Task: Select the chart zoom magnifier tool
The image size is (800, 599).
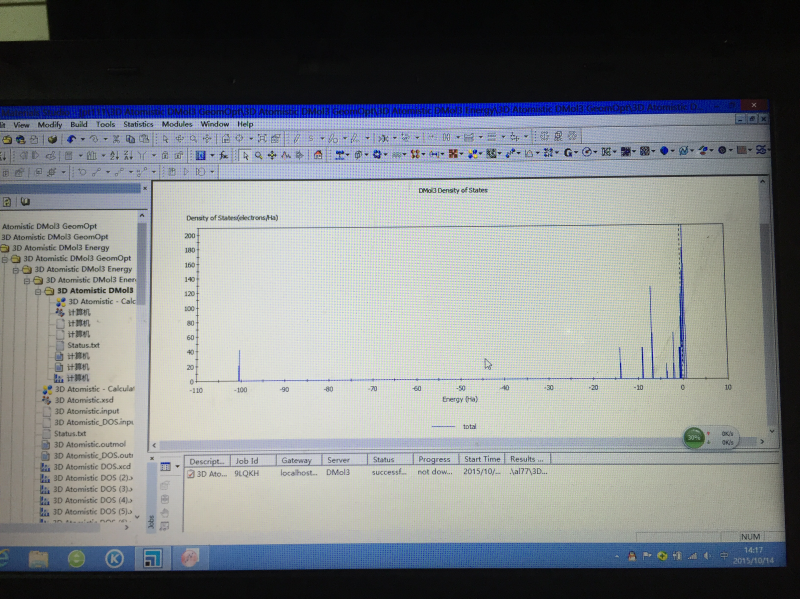Action: click(x=259, y=155)
